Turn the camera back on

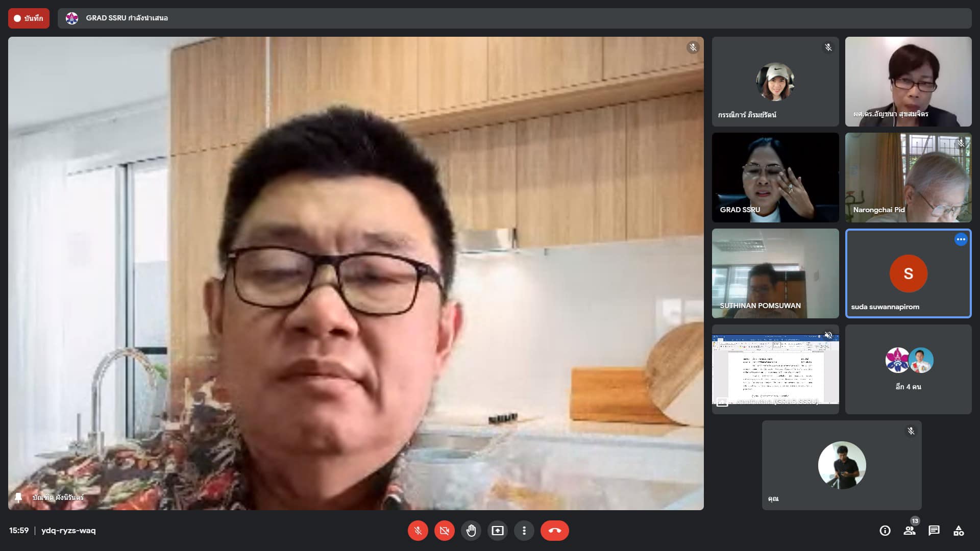click(x=444, y=531)
